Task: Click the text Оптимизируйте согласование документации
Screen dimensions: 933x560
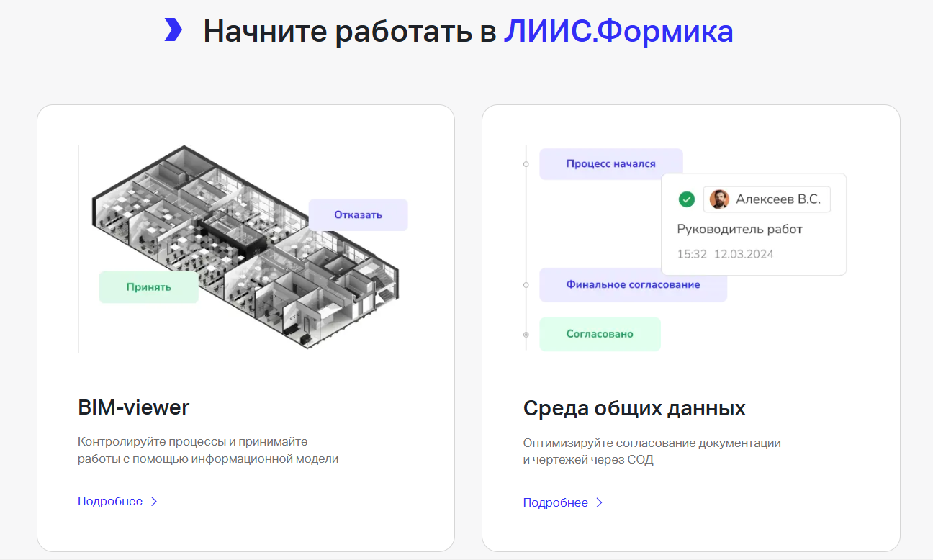Action: (652, 443)
